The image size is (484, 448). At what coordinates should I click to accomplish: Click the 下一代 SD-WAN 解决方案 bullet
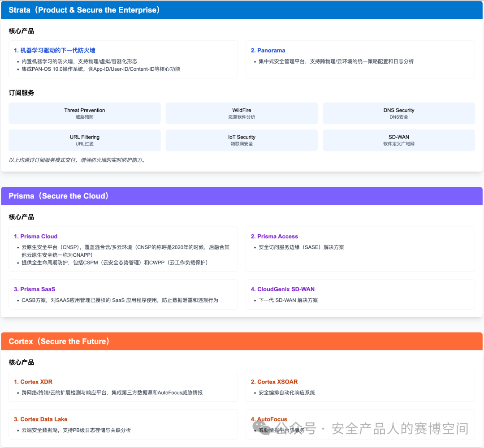288,300
